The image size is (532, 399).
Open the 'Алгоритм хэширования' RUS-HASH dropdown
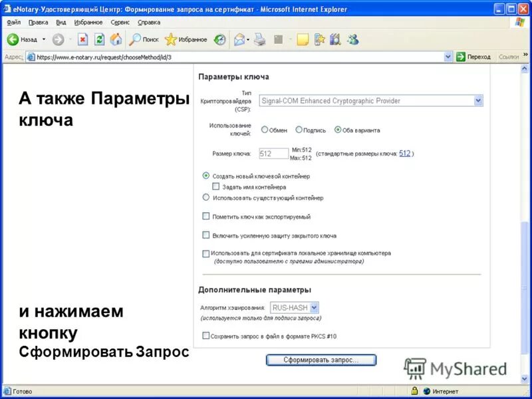click(311, 307)
